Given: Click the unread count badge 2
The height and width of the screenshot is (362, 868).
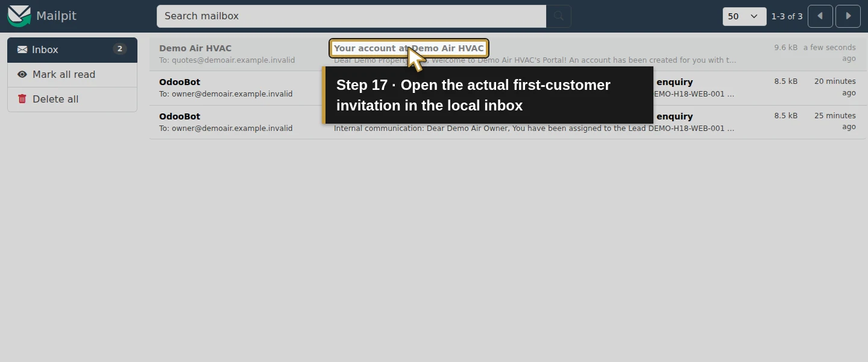Looking at the screenshot, I should click(120, 49).
